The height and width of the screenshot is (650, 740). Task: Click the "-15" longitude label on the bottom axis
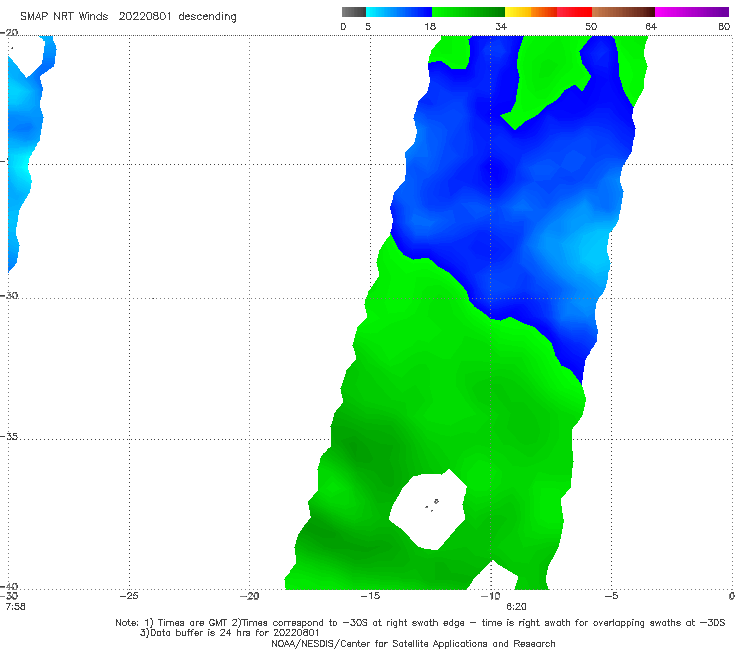[x=370, y=596]
